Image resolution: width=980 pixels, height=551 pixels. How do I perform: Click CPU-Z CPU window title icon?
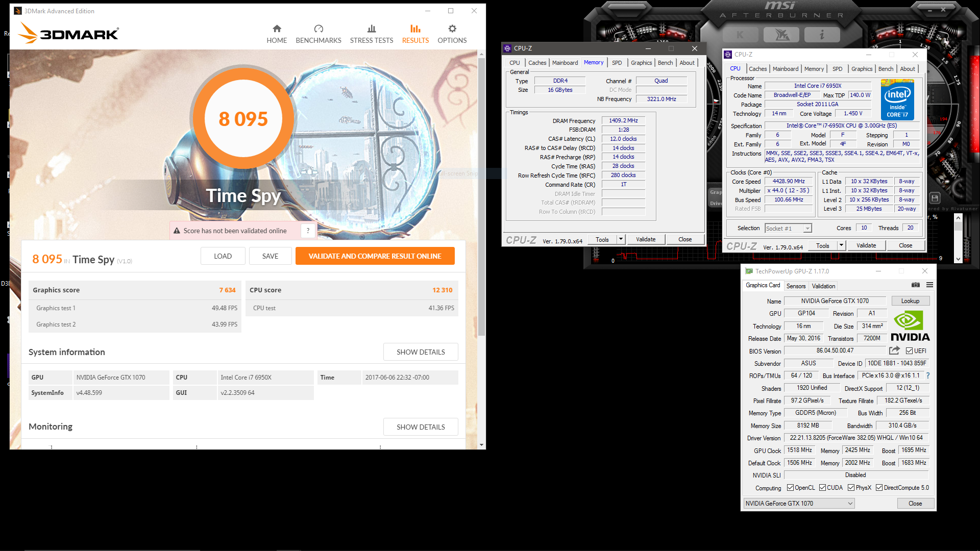click(728, 55)
